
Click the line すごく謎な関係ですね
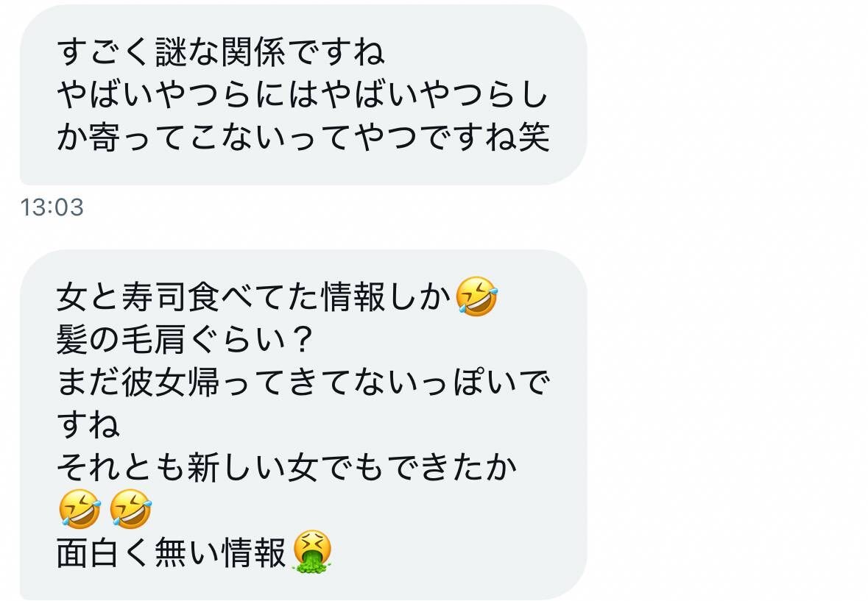tap(220, 52)
